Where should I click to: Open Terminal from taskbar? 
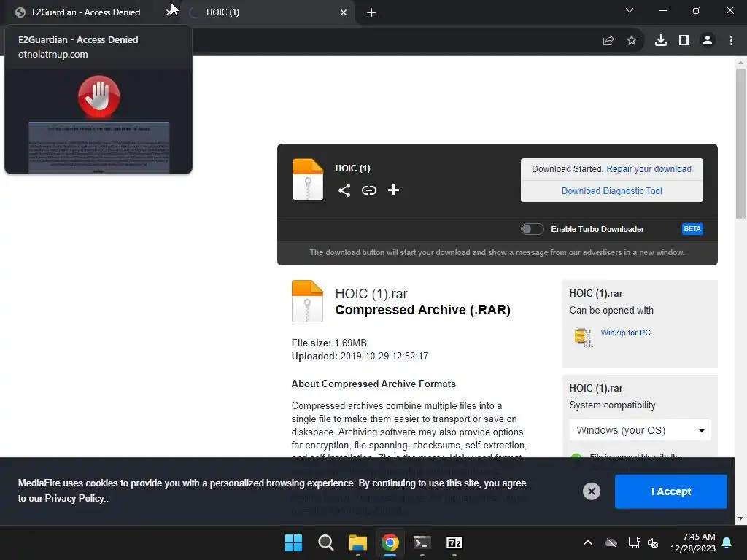(422, 542)
